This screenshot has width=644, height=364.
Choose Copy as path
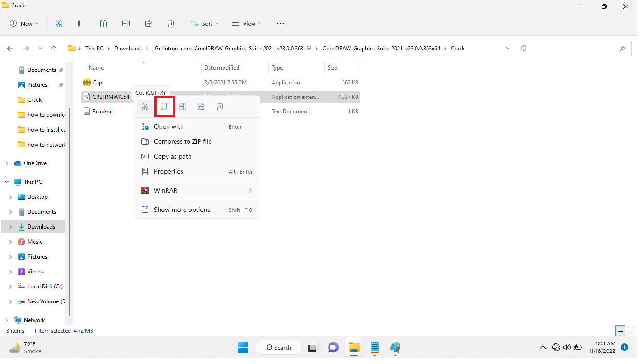point(197,156)
